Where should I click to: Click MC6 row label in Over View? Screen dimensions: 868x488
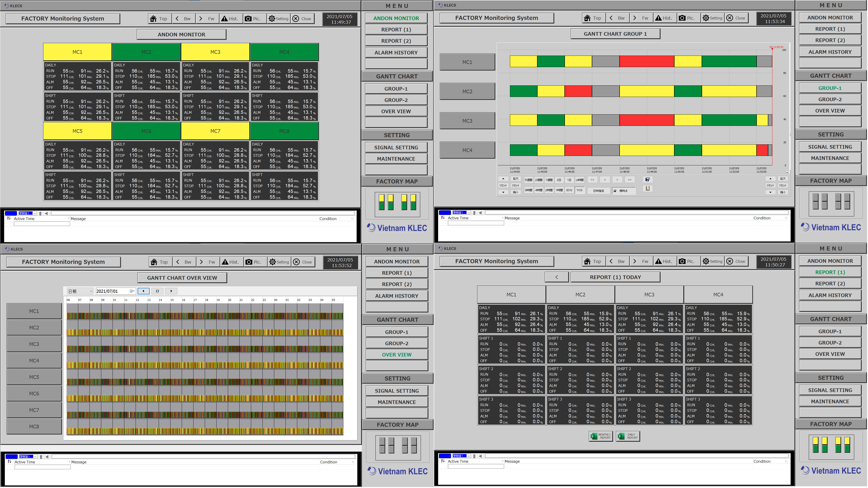point(34,394)
